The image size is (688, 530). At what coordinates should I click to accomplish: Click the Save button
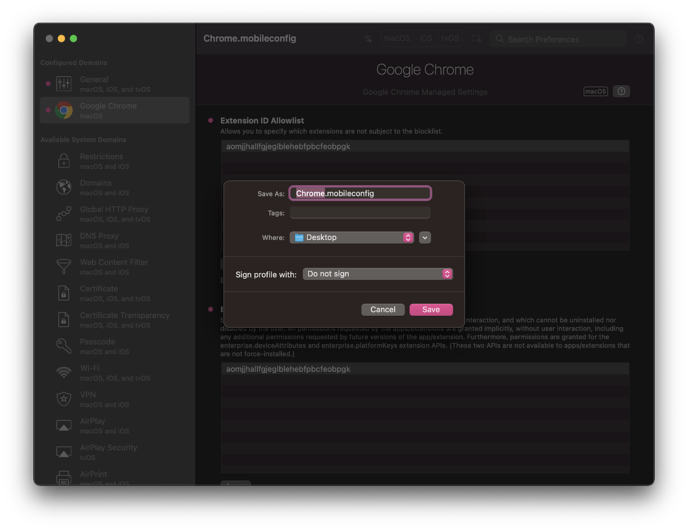[x=431, y=309]
